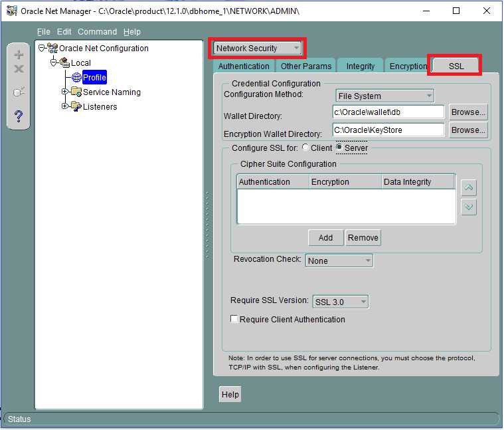Select the Server radio button

339,147
